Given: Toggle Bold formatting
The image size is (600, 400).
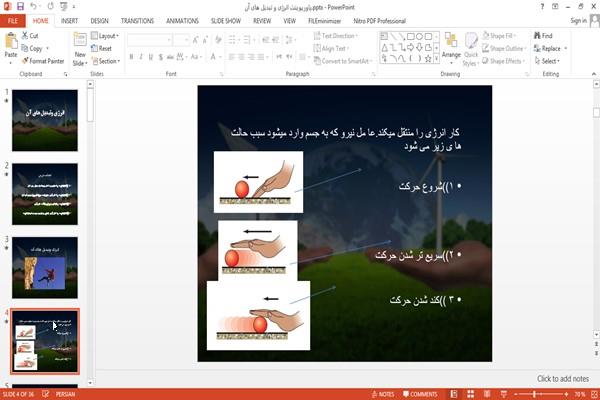Looking at the screenshot, I should click(131, 57).
